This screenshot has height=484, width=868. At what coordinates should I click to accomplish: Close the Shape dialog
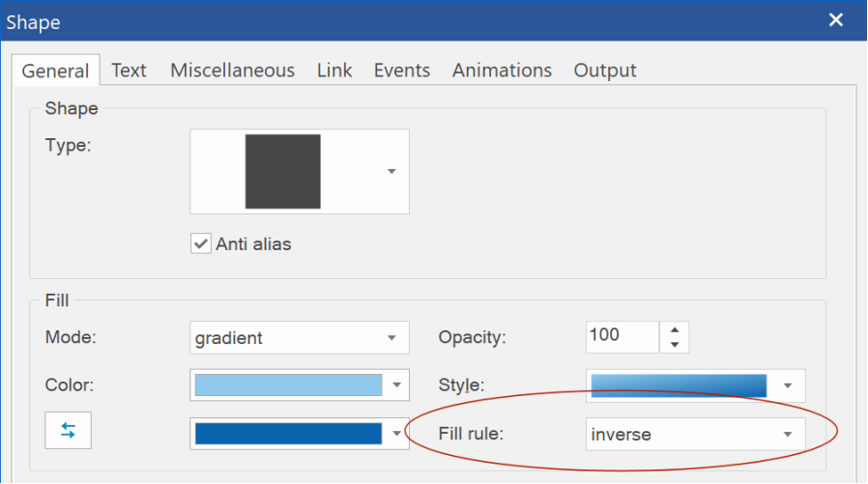pos(836,20)
